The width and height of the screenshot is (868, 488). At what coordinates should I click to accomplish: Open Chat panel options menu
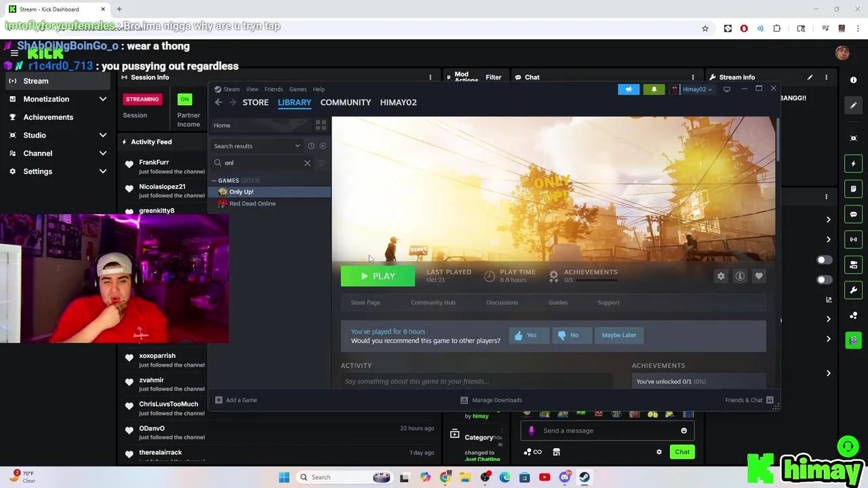point(692,77)
